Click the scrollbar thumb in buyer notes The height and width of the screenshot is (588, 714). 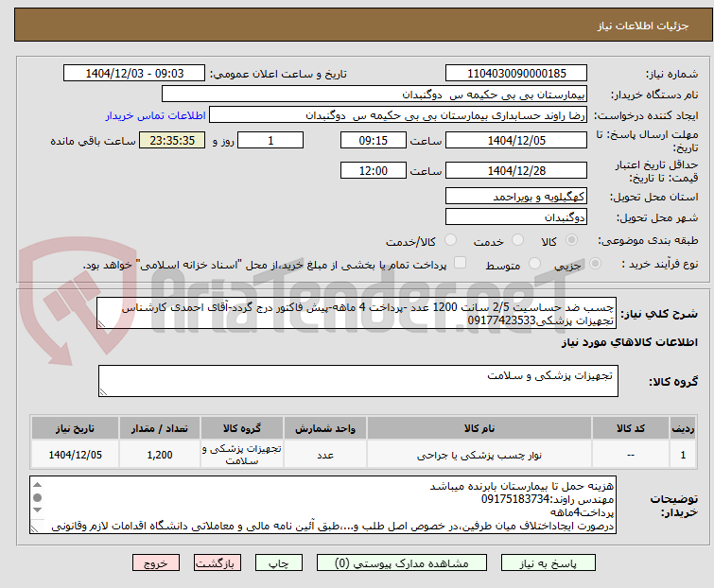[38, 497]
